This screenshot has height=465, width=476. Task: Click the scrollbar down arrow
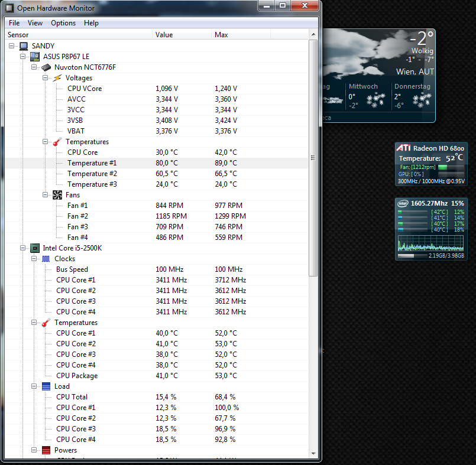[x=313, y=454]
